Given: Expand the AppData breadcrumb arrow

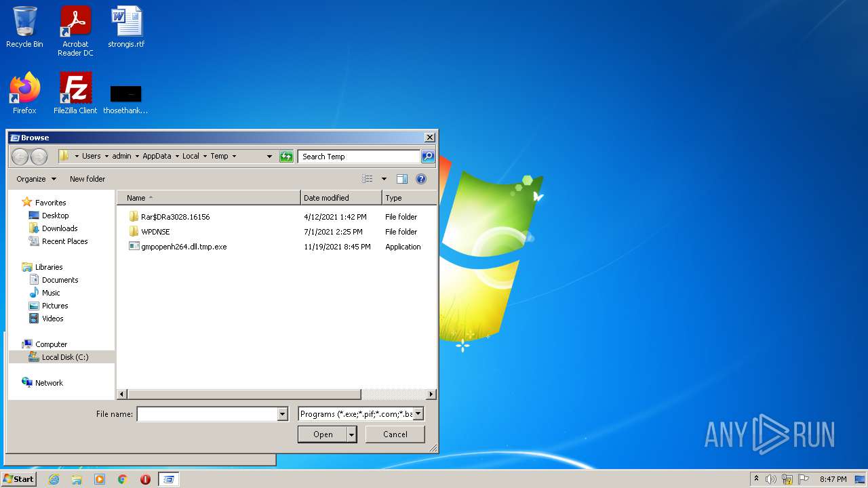Looking at the screenshot, I should tap(177, 157).
